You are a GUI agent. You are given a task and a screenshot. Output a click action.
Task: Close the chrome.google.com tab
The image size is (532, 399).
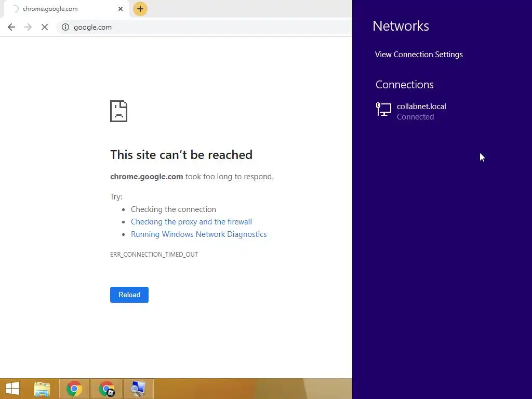(x=121, y=9)
